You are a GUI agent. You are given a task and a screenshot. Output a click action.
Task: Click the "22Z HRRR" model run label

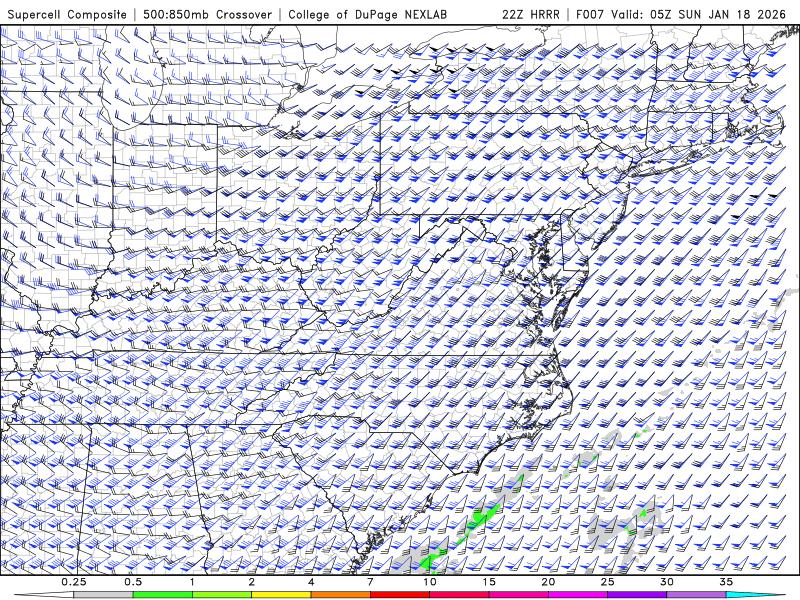point(531,14)
